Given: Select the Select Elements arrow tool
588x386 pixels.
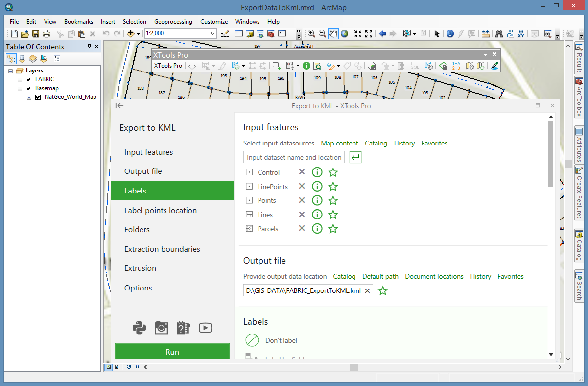Looking at the screenshot, I should click(437, 34).
